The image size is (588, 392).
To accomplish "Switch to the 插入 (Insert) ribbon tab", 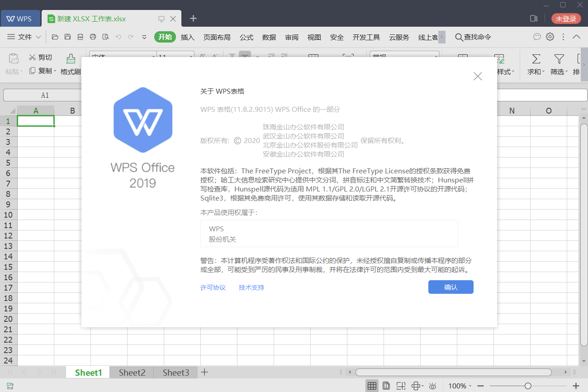I will (x=188, y=37).
